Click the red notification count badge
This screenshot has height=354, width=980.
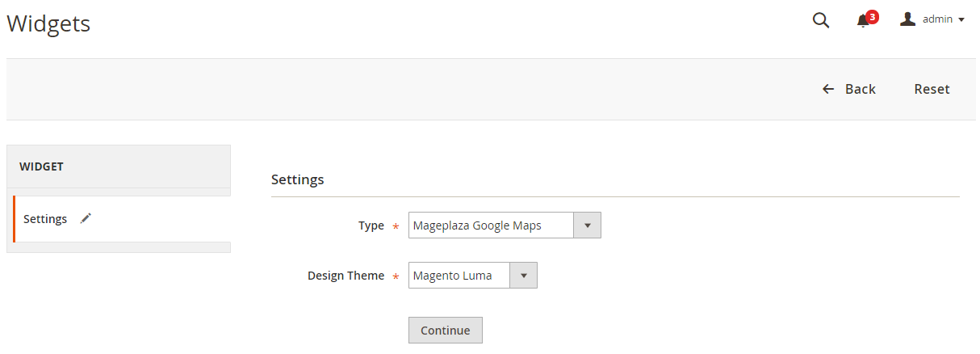pyautogui.click(x=872, y=16)
